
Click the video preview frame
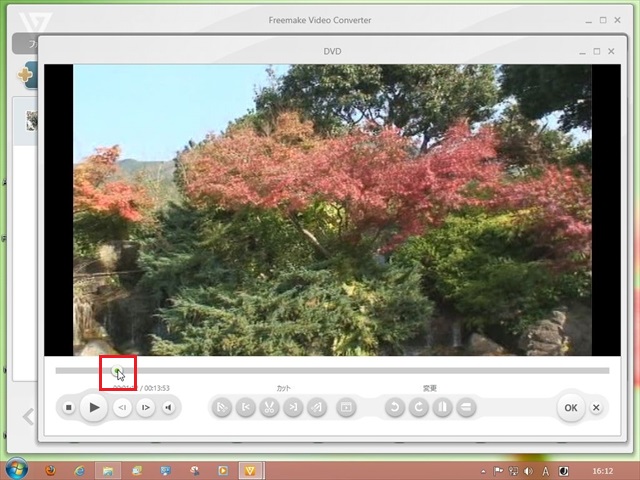point(332,210)
